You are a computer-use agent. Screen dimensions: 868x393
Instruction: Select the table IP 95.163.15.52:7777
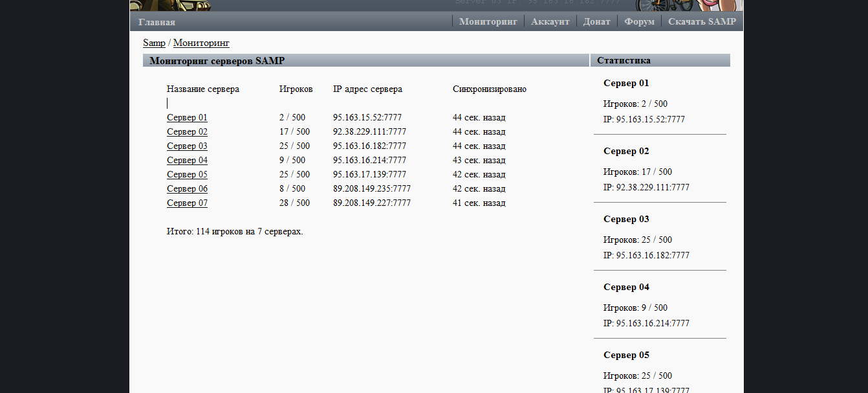[367, 118]
